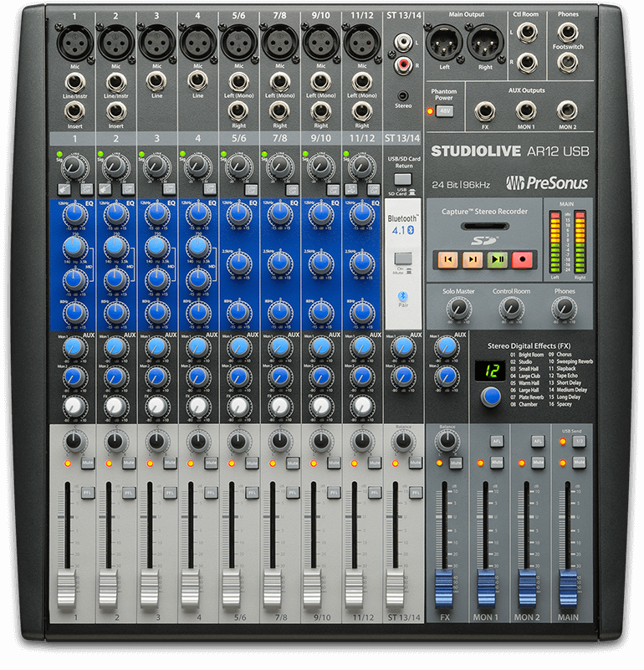The height and width of the screenshot is (670, 644).
Task: Click the channel 2 white FX send knob
Action: (115, 407)
